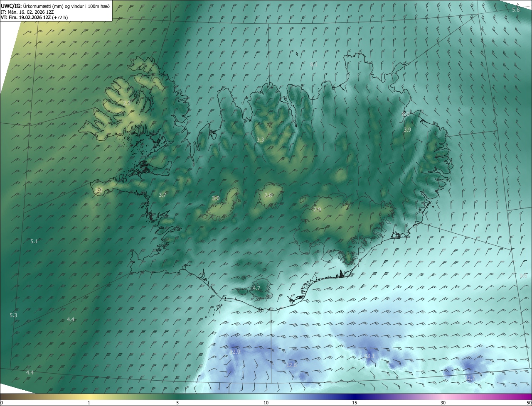
Task: Select the 15 tick on the colour scale
Action: (355, 403)
